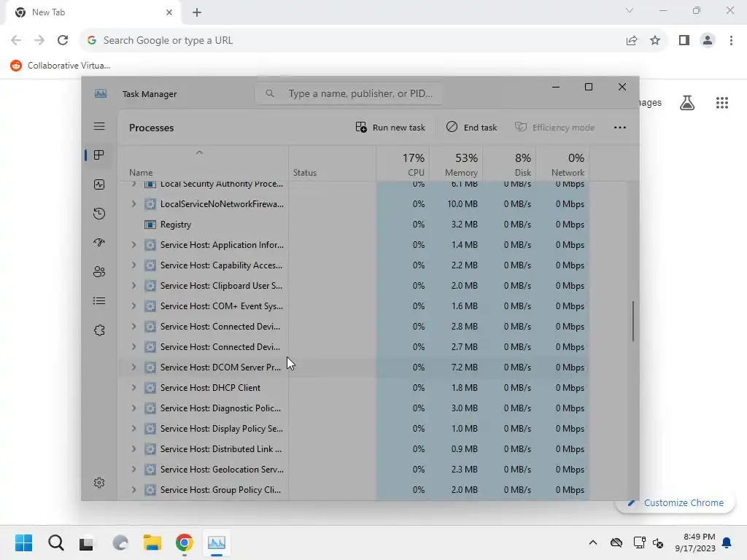
Task: Click Efficiency mode button
Action: point(554,127)
